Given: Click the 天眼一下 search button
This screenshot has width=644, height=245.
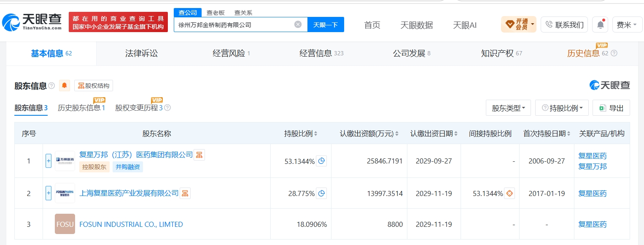Looking at the screenshot, I should (326, 24).
